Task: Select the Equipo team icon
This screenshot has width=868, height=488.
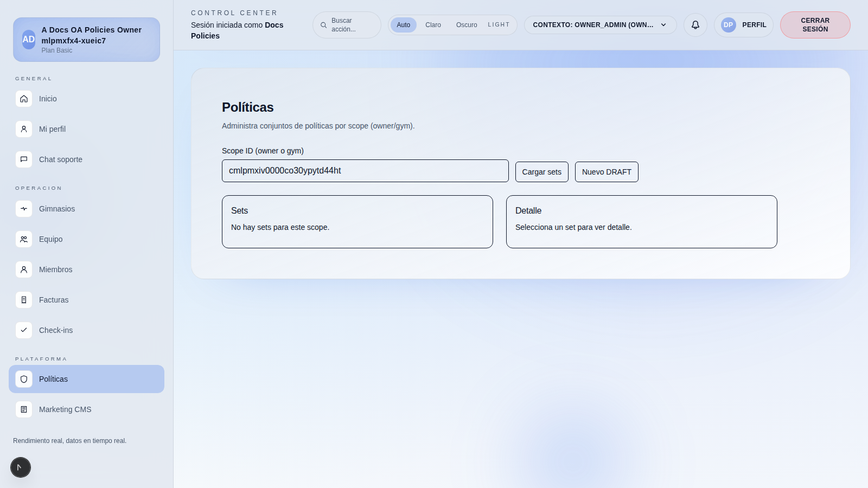Action: click(x=24, y=239)
